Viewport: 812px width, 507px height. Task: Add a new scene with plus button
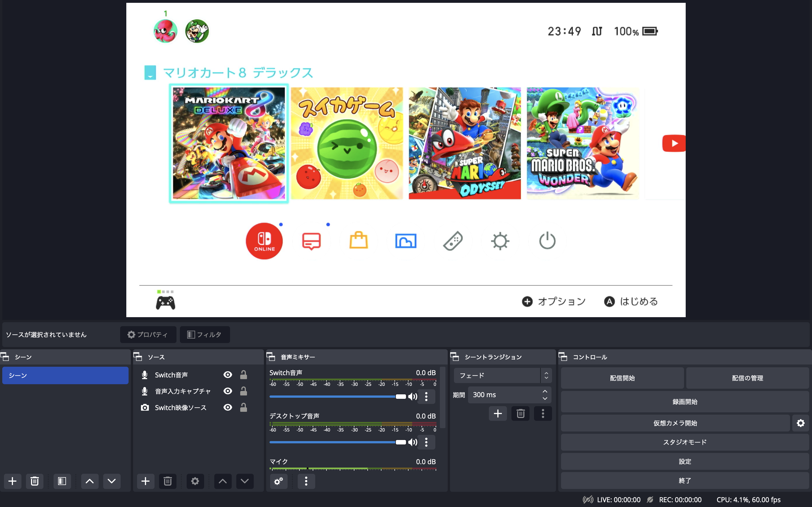[12, 481]
